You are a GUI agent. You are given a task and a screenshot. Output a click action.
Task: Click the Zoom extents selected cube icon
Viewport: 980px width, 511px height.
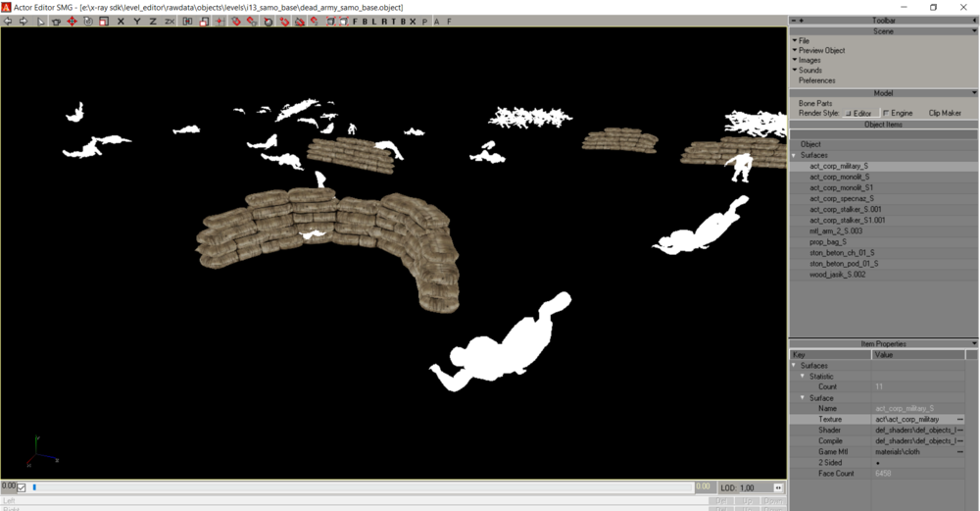[343, 22]
